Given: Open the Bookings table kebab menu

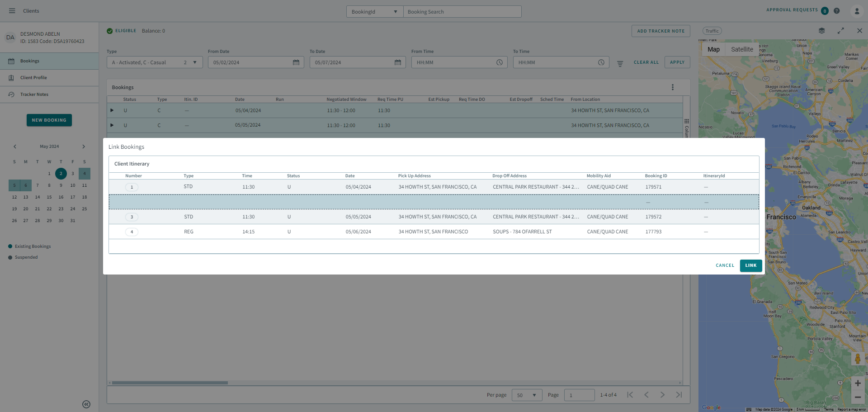Looking at the screenshot, I should click(x=673, y=87).
